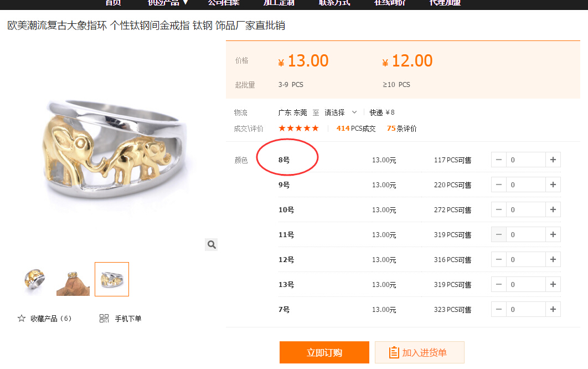Image resolution: width=588 pixels, height=369 pixels.
Task: Click the 立即订购 orange button
Action: 324,352
